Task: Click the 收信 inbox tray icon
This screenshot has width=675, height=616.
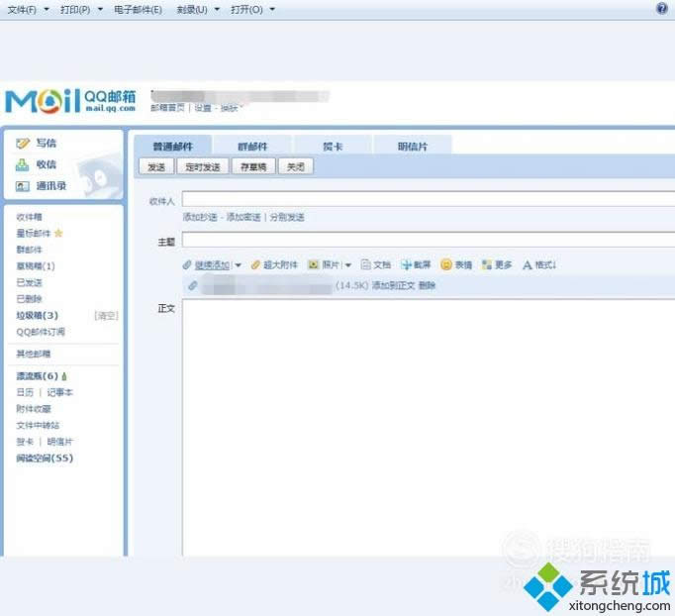Action: (x=22, y=164)
